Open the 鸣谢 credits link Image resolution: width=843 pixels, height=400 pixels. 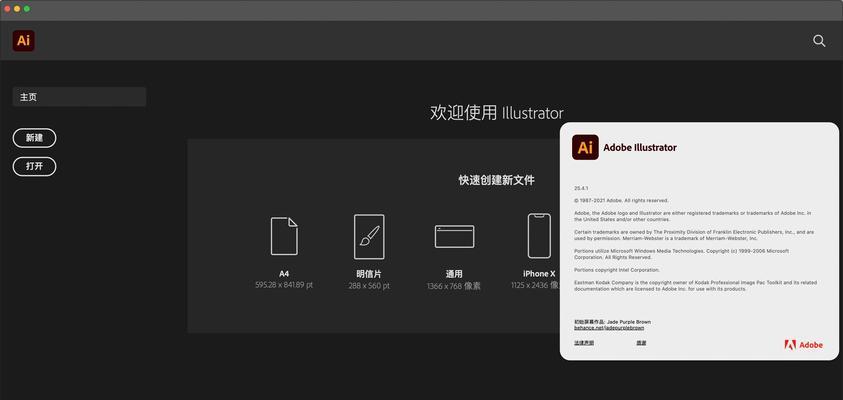[641, 342]
